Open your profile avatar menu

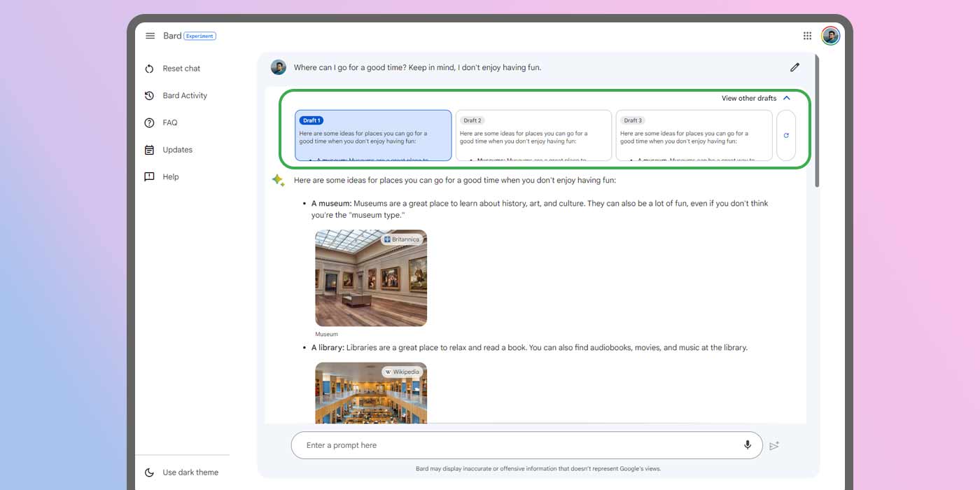(x=829, y=36)
